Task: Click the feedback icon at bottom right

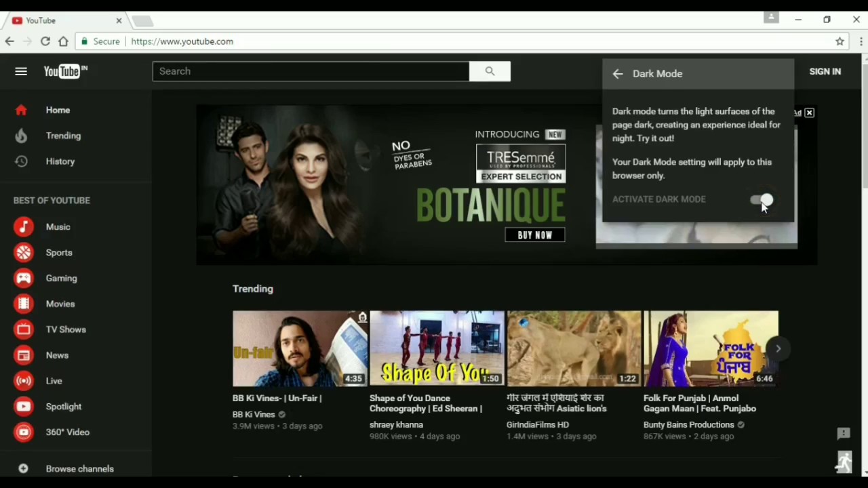Action: 844,434
